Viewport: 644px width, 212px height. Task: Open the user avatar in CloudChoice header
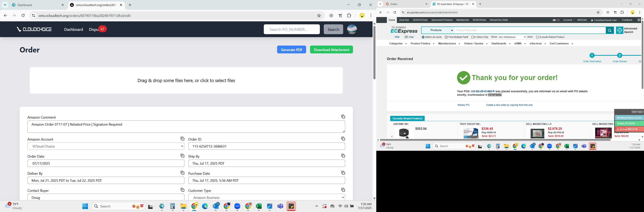tap(352, 29)
